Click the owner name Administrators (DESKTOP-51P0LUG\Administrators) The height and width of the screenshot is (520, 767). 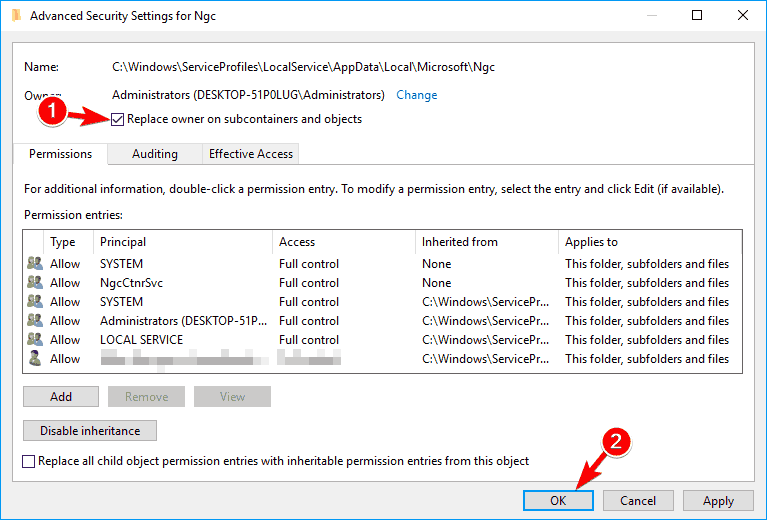[248, 95]
